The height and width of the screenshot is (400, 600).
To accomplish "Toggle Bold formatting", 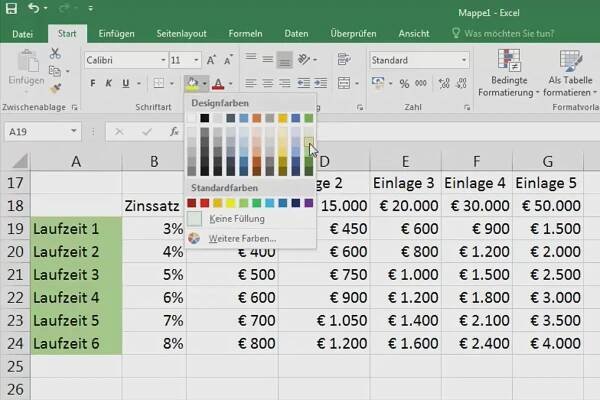I will coord(93,84).
